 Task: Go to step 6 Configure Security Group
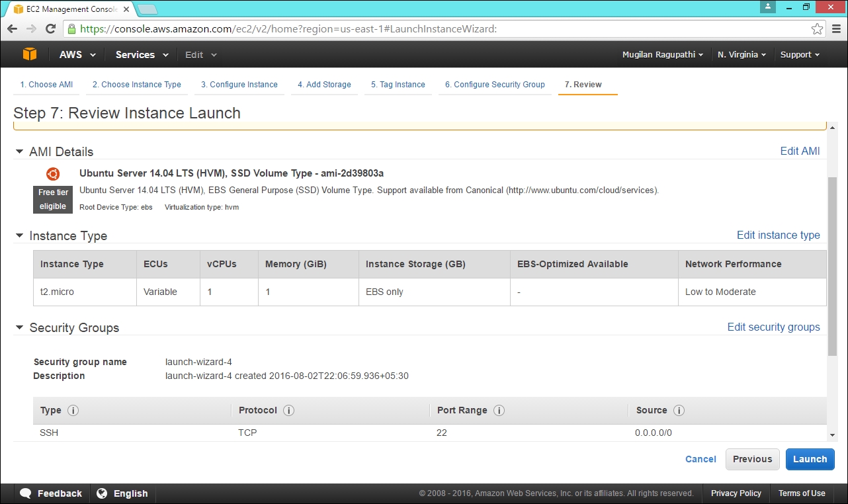coord(495,85)
